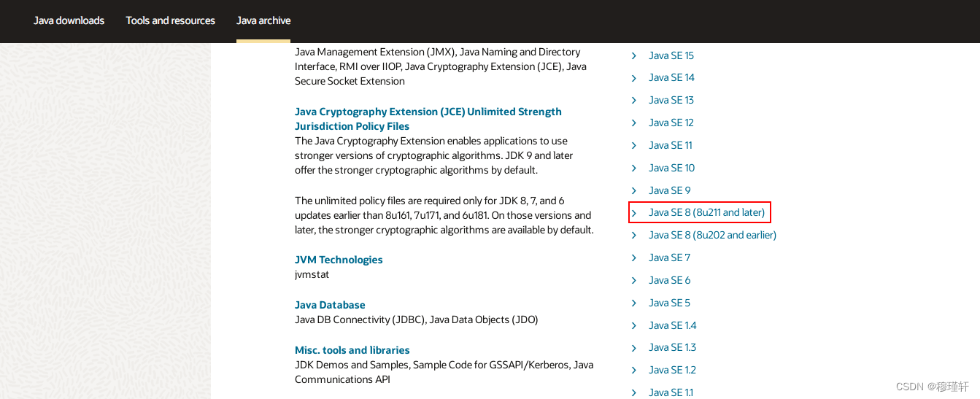Open the Java downloads tab
This screenshot has height=399, width=980.
pos(69,20)
